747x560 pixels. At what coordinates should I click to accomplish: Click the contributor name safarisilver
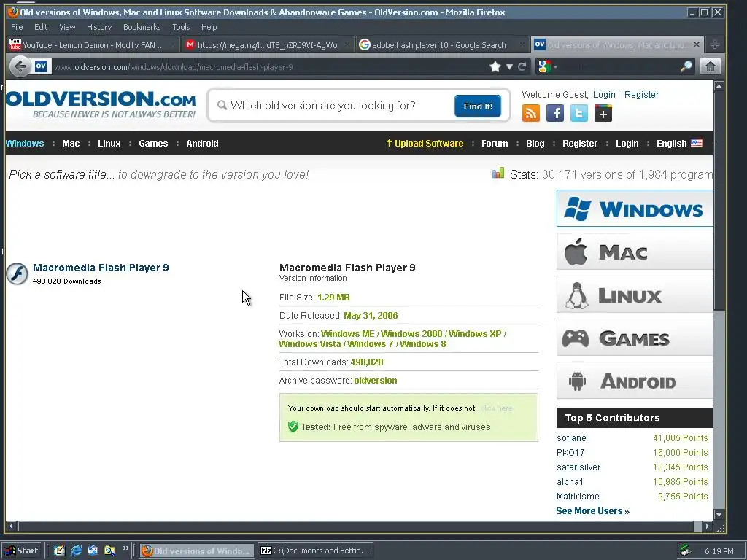point(578,467)
